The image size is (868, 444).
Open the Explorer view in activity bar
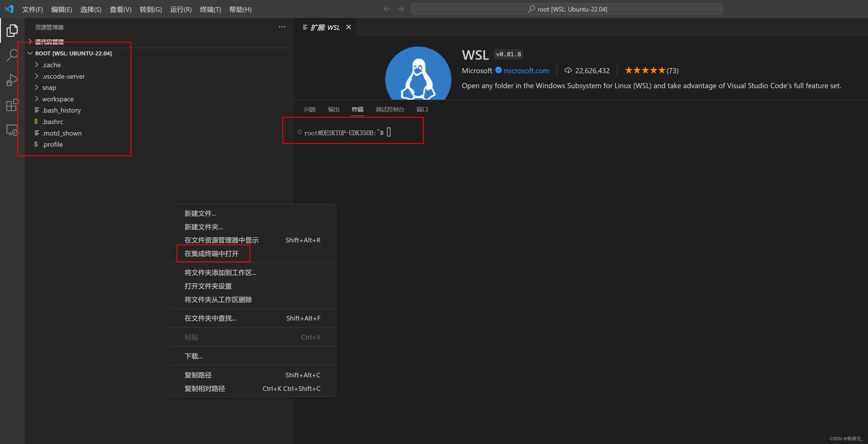[12, 30]
